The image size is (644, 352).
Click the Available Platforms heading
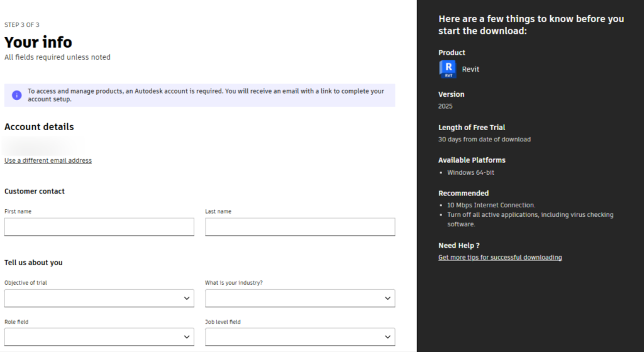pos(472,160)
